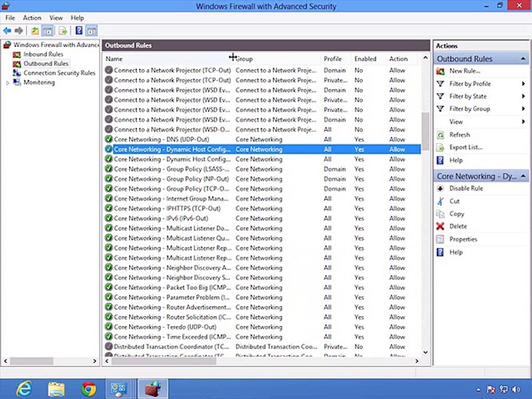Toggle the Show/Hide Console Tree toolbar icon
The image size is (532, 399).
pyautogui.click(x=48, y=31)
